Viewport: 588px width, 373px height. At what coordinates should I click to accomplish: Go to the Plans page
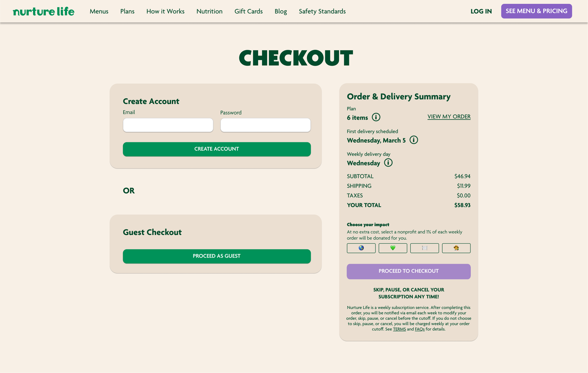[x=127, y=12]
